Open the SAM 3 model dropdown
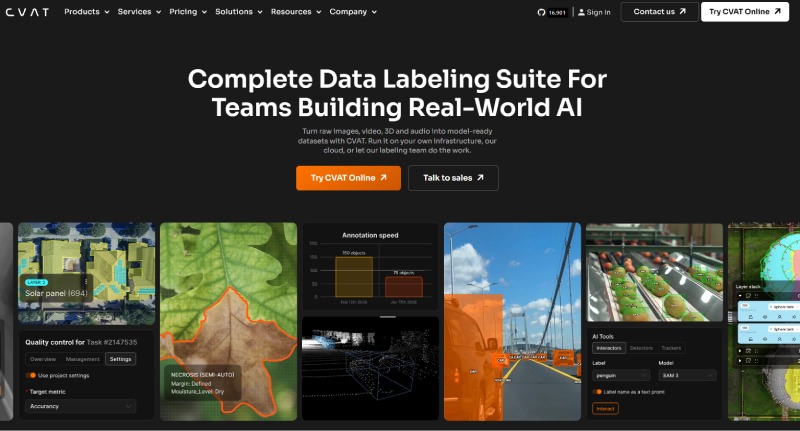Image resolution: width=800 pixels, height=431 pixels. click(687, 375)
